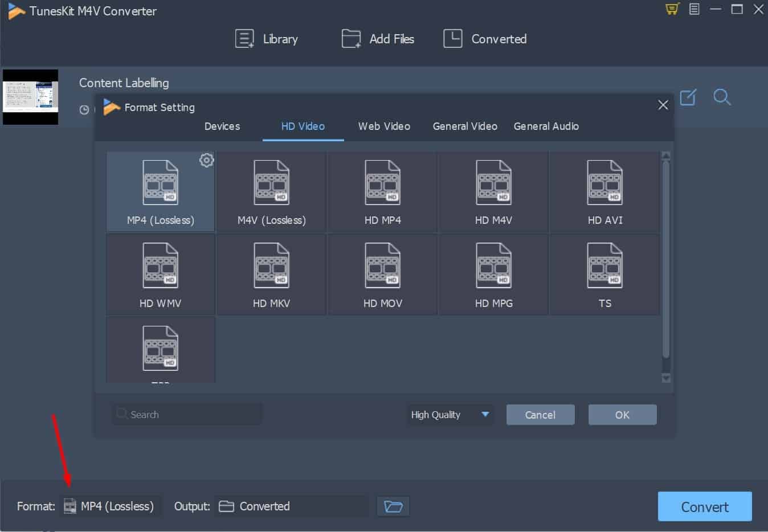
Task: Choose the M4V (Lossless) format
Action: click(271, 191)
